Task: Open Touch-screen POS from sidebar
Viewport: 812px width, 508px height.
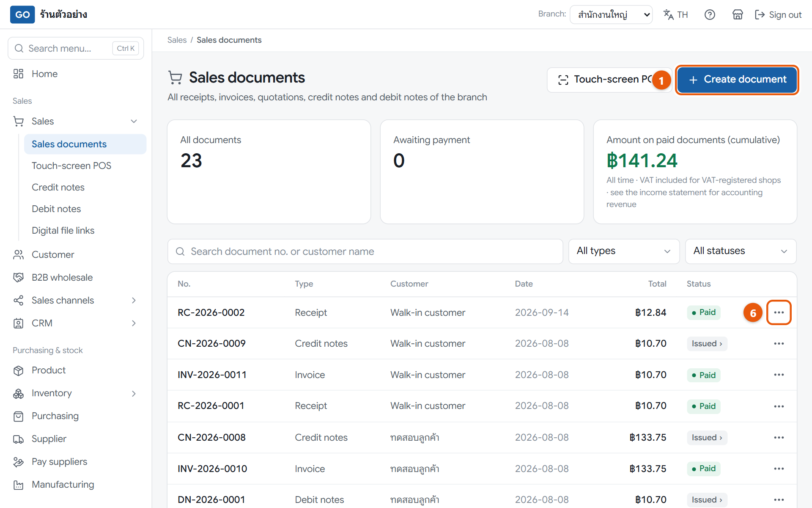Action: (x=71, y=166)
